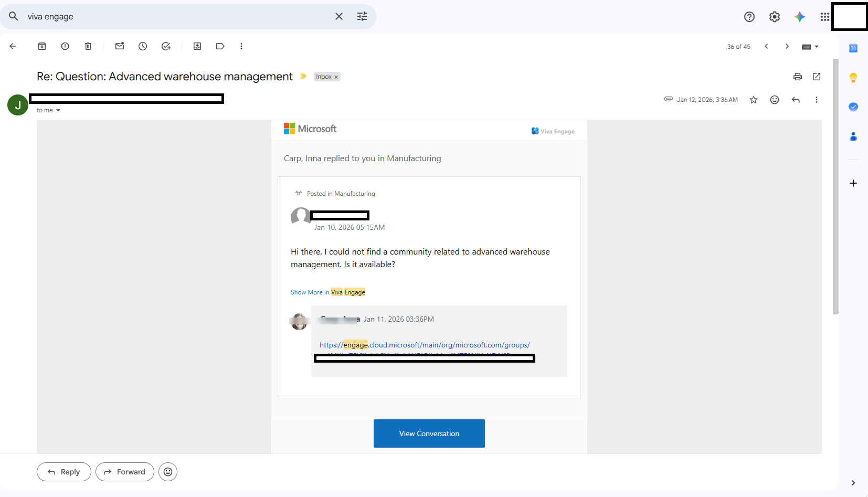Print all messages in this conversation
The width and height of the screenshot is (868, 497).
(798, 77)
